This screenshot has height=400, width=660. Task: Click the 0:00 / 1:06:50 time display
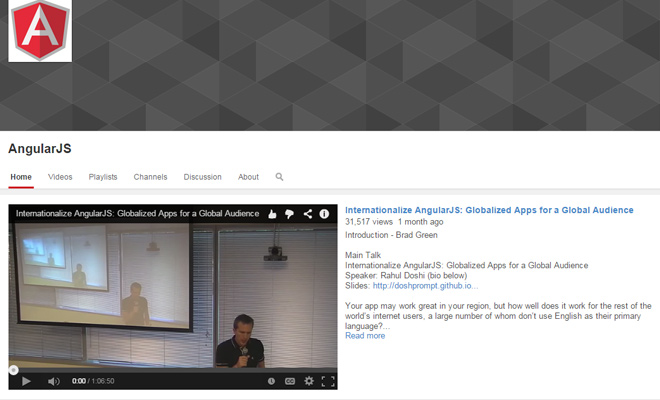tap(93, 381)
